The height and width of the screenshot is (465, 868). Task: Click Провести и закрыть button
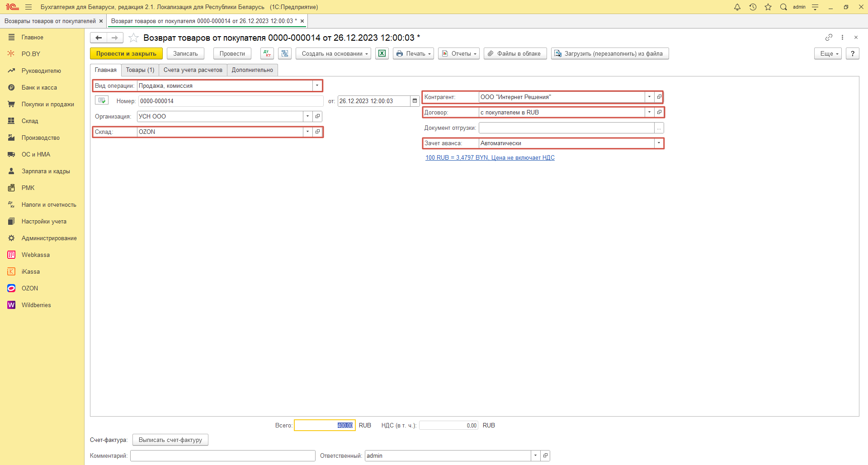126,53
